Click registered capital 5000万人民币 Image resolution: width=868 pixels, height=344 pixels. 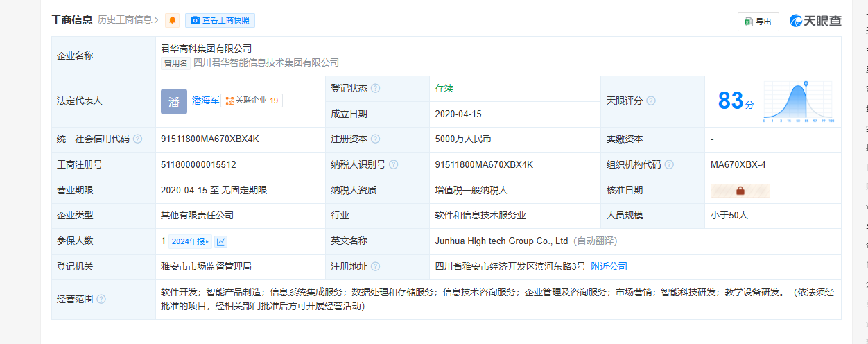[x=463, y=139]
